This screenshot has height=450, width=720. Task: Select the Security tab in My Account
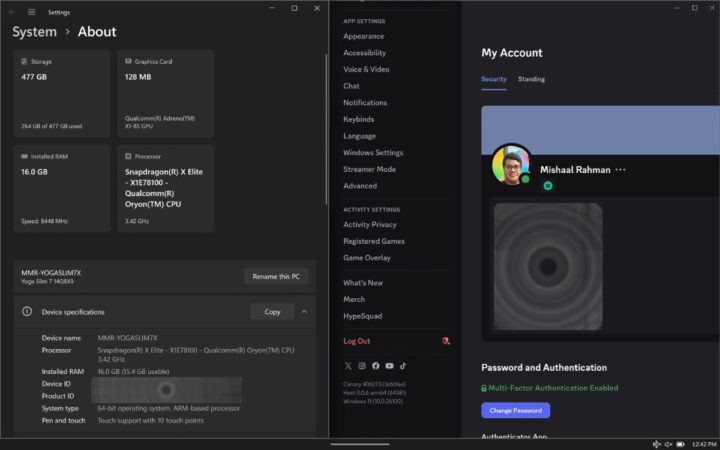pyautogui.click(x=493, y=79)
